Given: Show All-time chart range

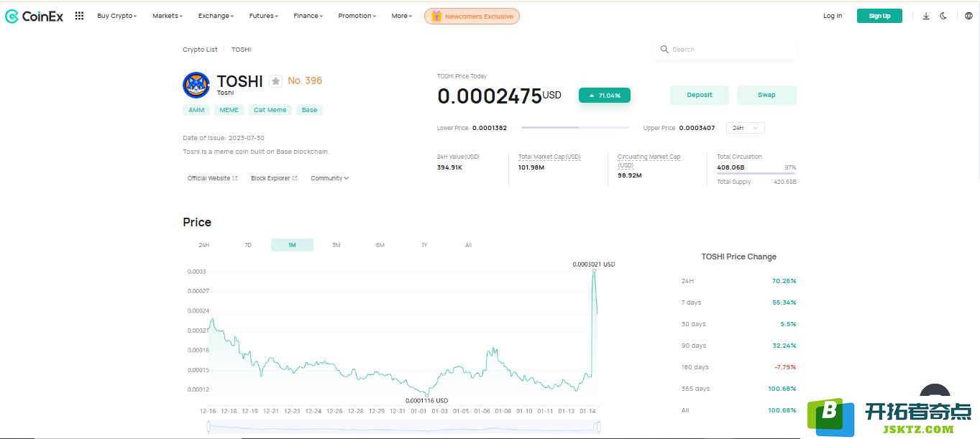Looking at the screenshot, I should 468,245.
